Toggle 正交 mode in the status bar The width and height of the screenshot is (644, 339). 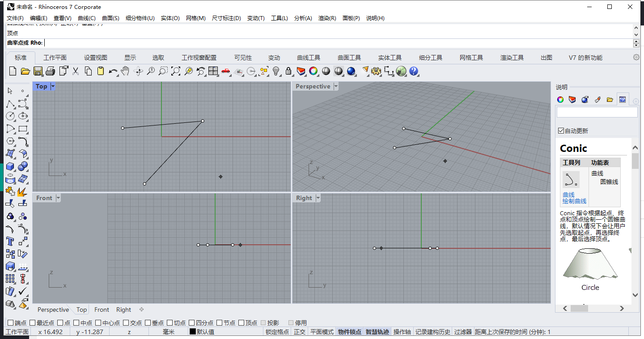300,332
